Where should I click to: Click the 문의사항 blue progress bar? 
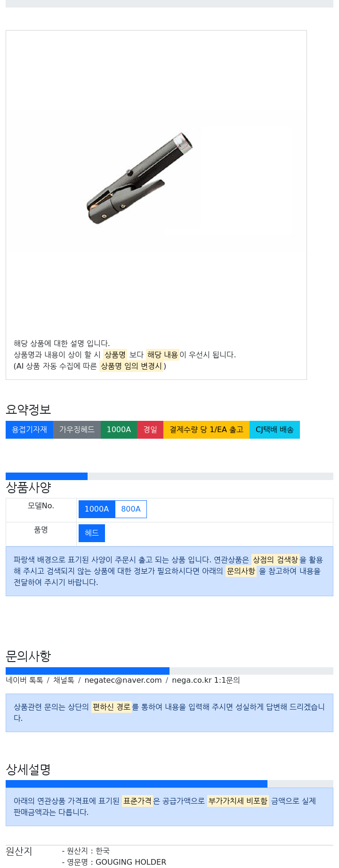88,671
